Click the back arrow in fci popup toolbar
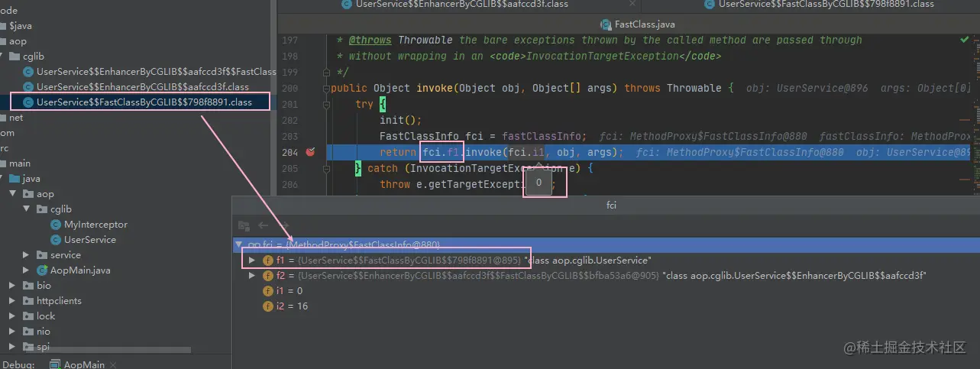 pyautogui.click(x=264, y=225)
